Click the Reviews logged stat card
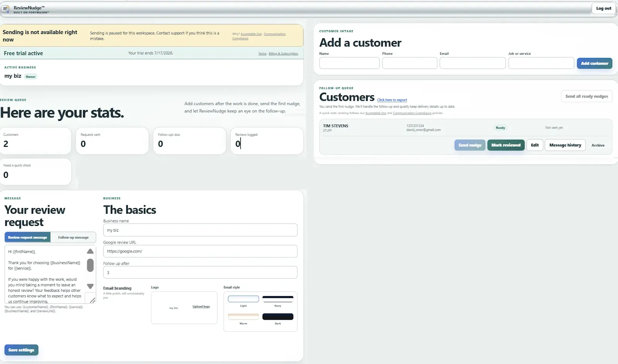 click(267, 141)
